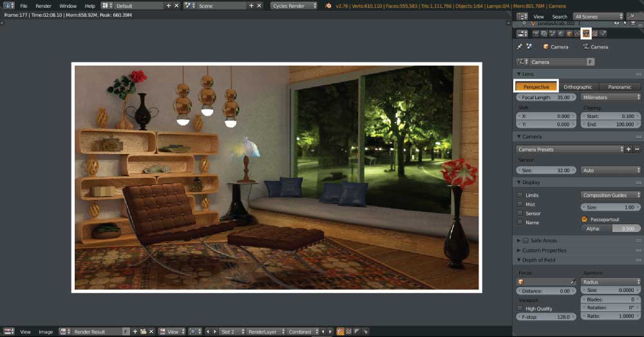
Task: Click the Blender logo icon in header
Action: [328, 6]
